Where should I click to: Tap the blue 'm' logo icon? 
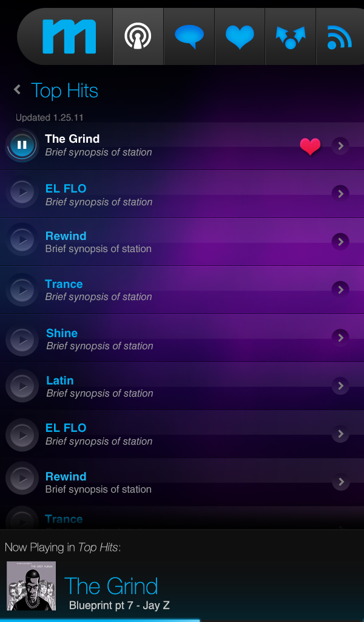click(69, 36)
